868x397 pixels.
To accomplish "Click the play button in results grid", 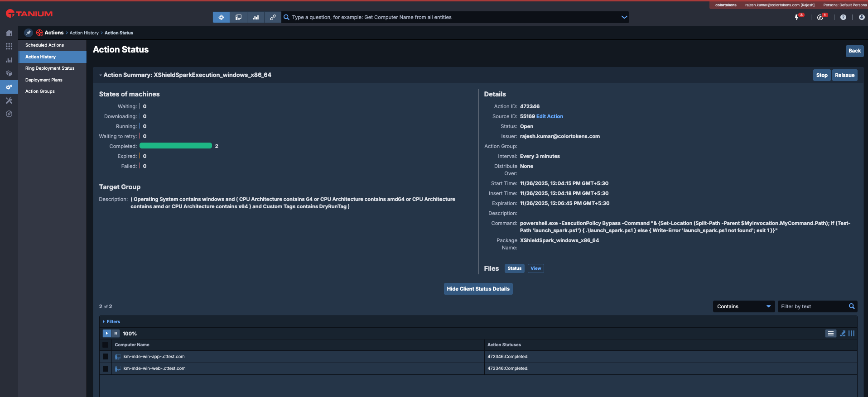I will 107,333.
